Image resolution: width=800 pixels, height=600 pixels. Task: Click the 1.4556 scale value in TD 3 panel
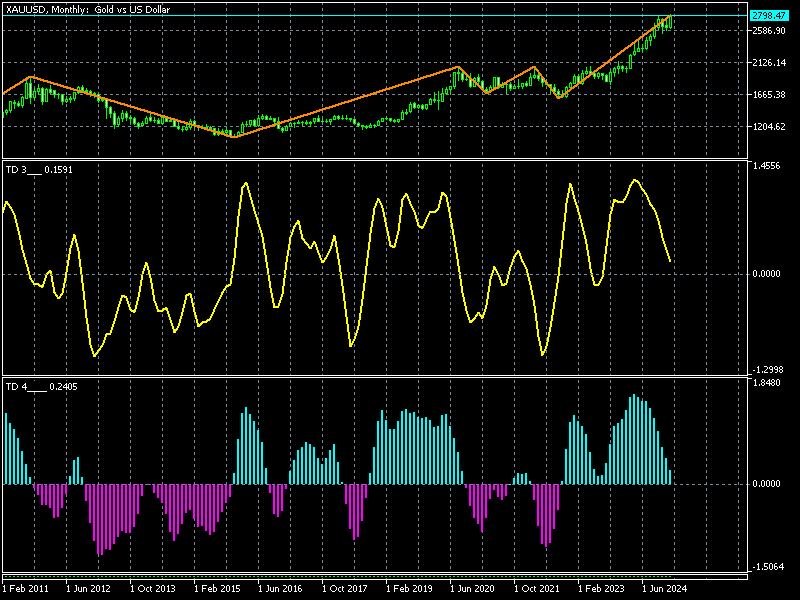[x=766, y=166]
